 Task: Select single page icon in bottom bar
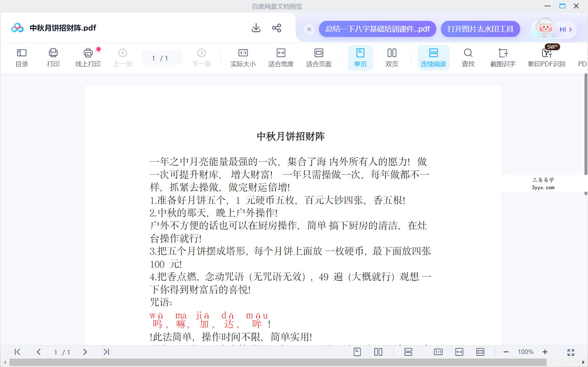[x=357, y=352]
